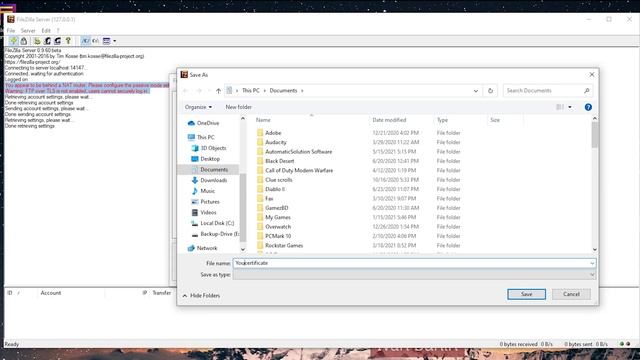
Task: Click the user list sort toolbar icon
Action: click(107, 40)
